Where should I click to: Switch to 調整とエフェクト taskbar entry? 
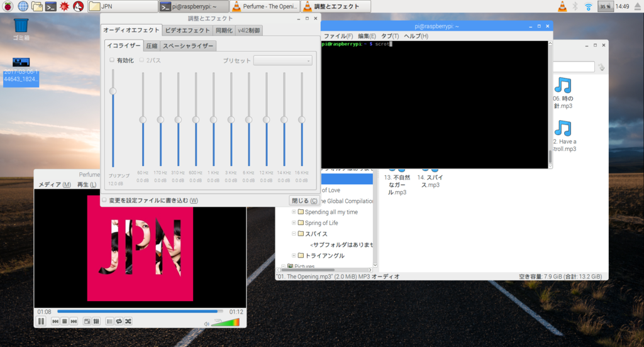coord(336,6)
